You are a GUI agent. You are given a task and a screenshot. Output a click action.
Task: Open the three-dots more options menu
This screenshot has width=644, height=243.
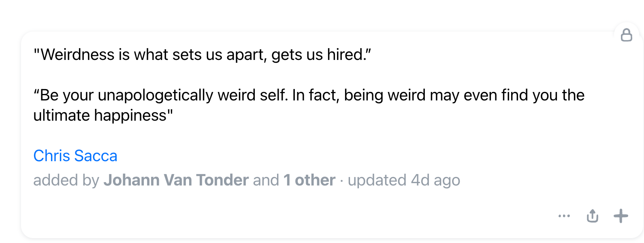(564, 216)
